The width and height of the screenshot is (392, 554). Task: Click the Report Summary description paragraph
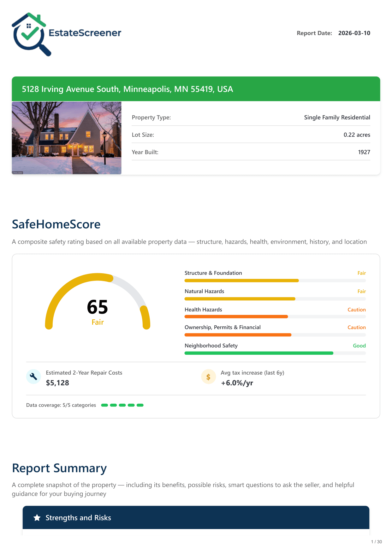183,489
